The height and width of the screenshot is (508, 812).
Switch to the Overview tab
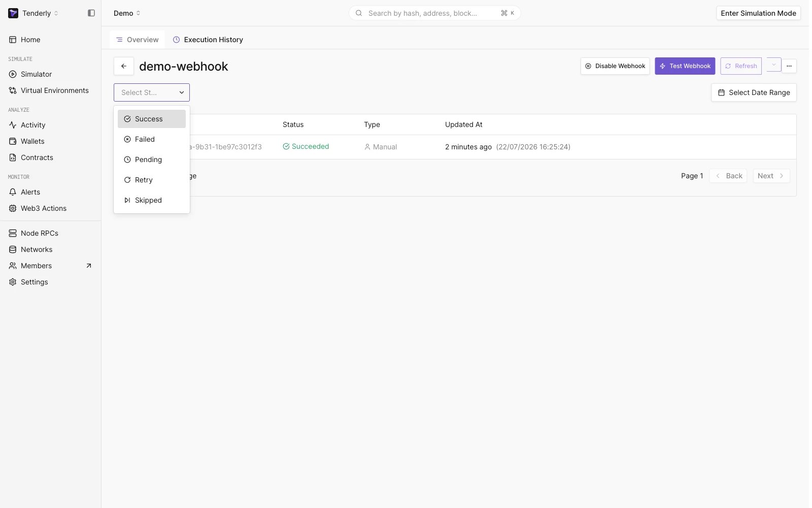click(137, 40)
